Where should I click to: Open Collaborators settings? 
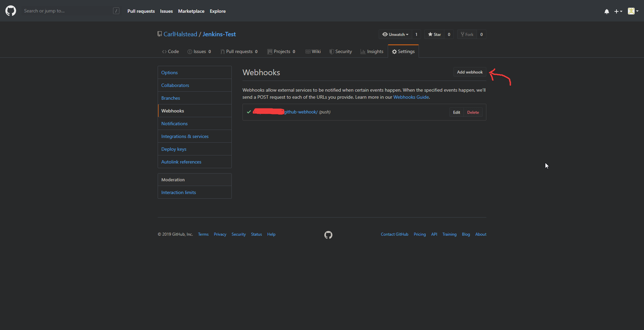pyautogui.click(x=195, y=85)
